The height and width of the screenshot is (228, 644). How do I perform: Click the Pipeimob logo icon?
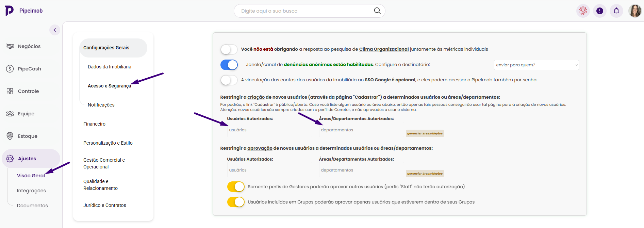9,11
